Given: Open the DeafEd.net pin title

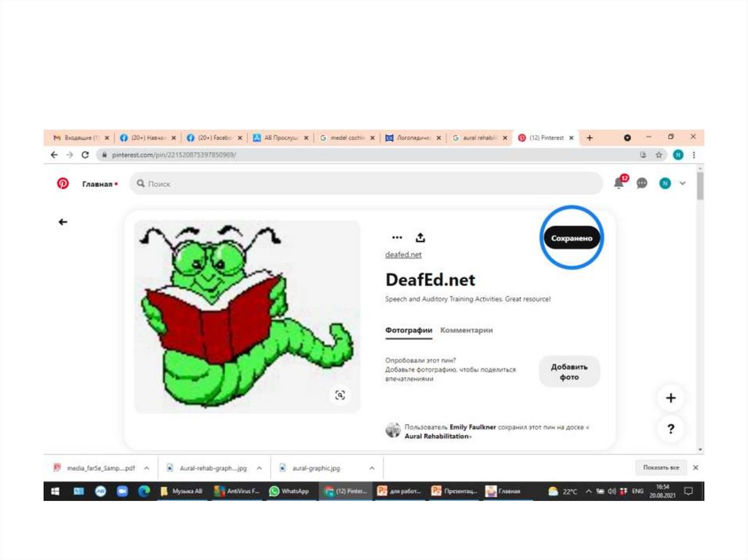Looking at the screenshot, I should point(430,280).
